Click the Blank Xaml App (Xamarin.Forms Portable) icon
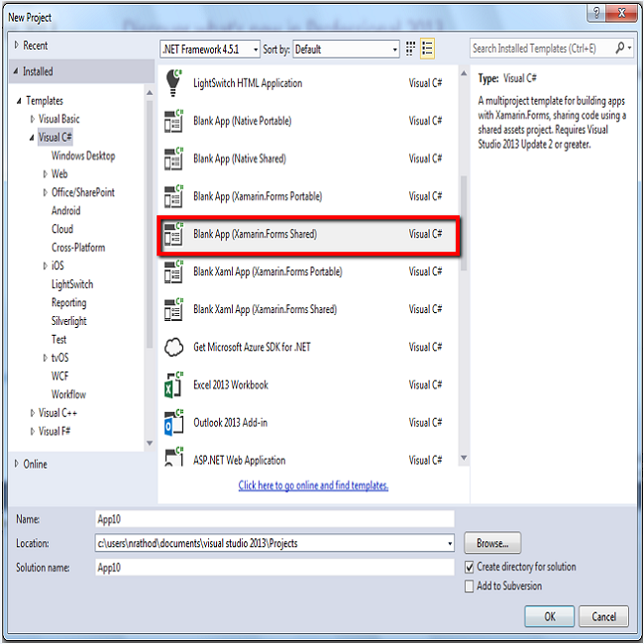 point(173,271)
